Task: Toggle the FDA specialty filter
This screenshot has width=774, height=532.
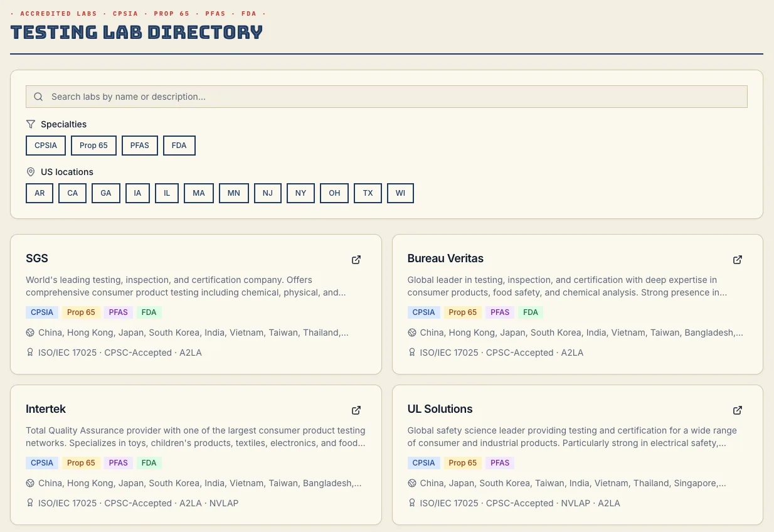Action: pos(179,146)
